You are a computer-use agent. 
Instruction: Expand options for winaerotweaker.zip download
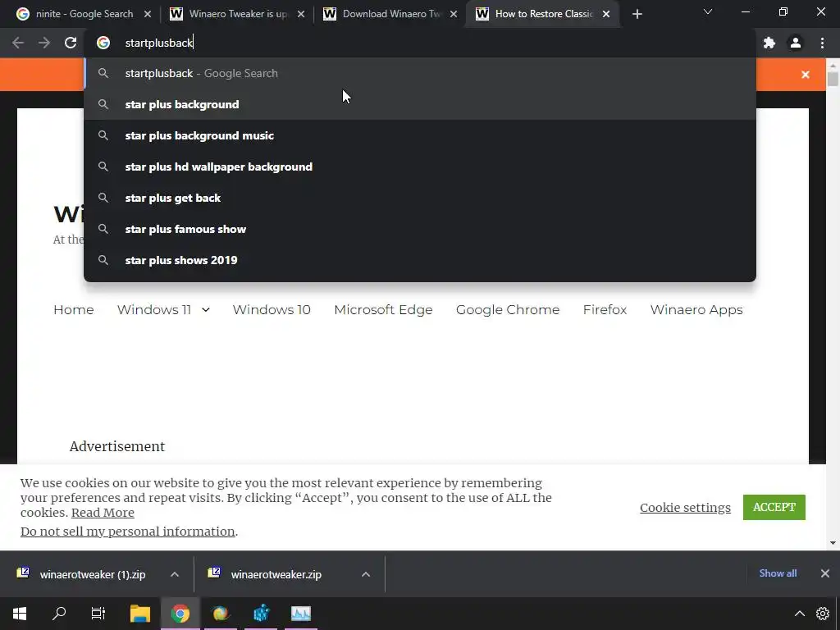[366, 574]
